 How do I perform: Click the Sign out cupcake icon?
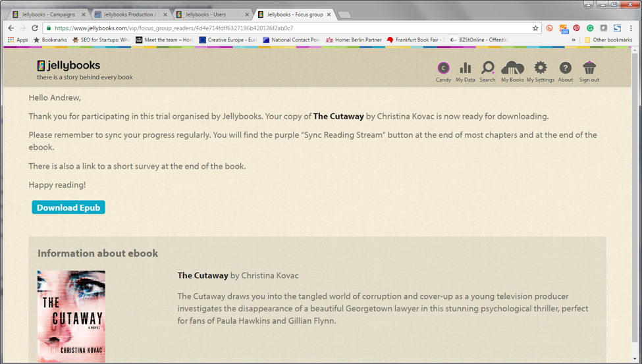coord(589,68)
